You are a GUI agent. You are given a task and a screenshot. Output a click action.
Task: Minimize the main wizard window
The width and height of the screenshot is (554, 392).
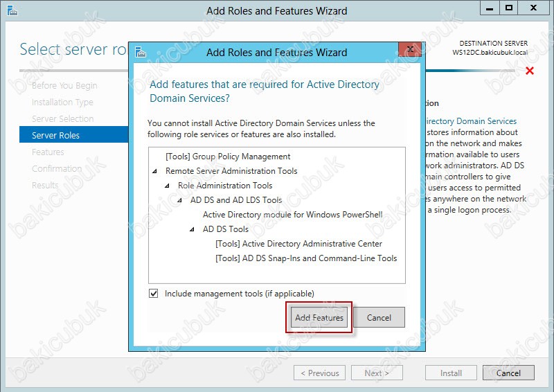[490, 8]
